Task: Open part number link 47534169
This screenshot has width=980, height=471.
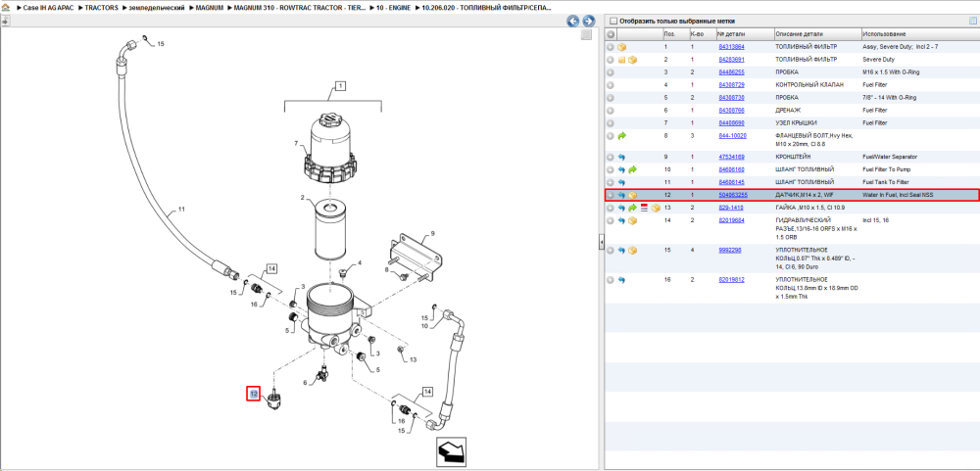Action: click(731, 157)
